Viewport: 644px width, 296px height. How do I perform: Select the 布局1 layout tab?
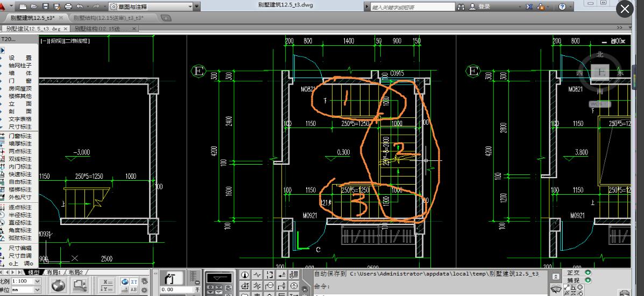53,272
